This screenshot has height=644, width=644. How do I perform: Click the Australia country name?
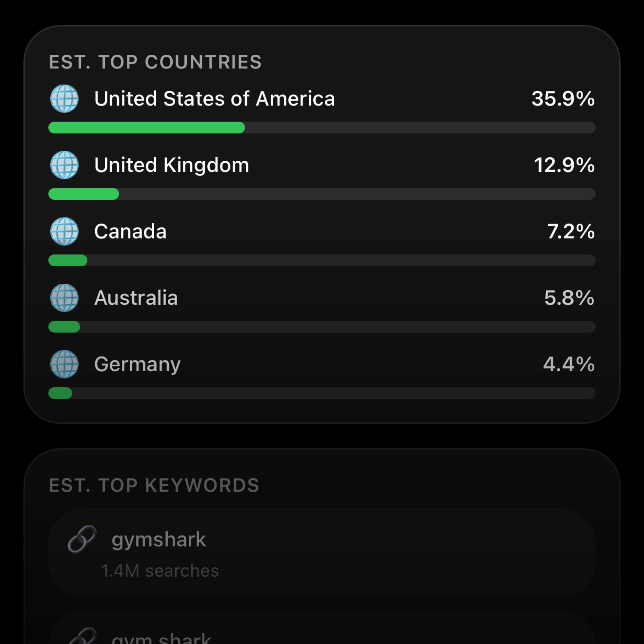click(x=136, y=298)
